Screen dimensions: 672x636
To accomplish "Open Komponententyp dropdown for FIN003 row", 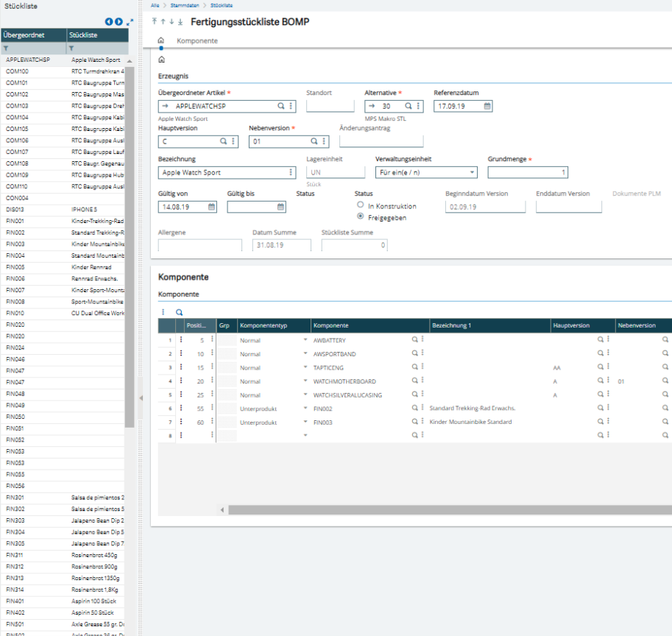I will tap(305, 422).
